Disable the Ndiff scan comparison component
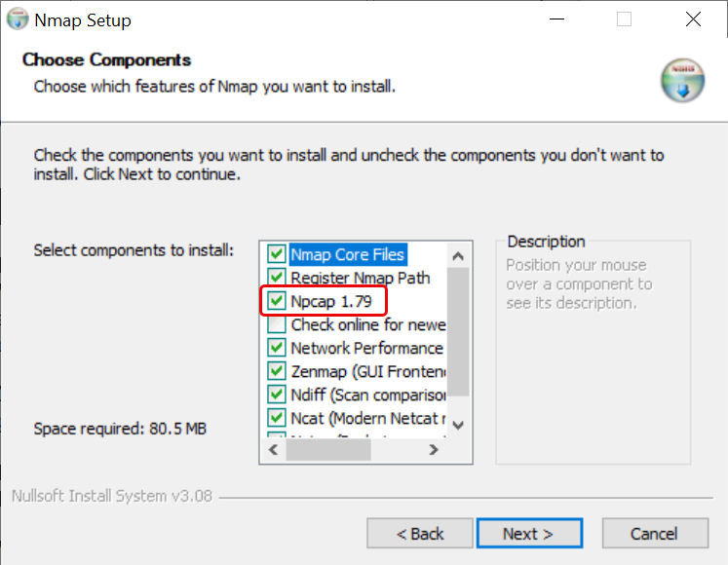This screenshot has height=565, width=728. pos(277,395)
